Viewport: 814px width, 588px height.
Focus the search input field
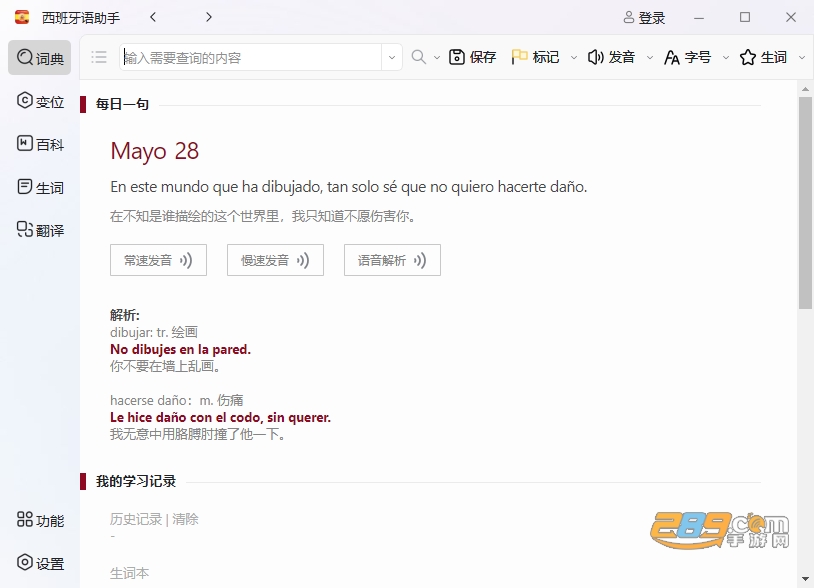(251, 57)
